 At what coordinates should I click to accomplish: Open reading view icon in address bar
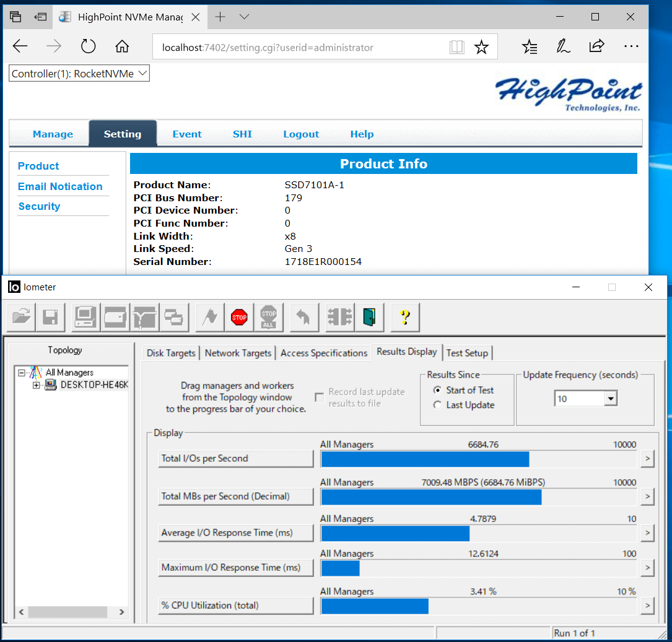tap(457, 46)
